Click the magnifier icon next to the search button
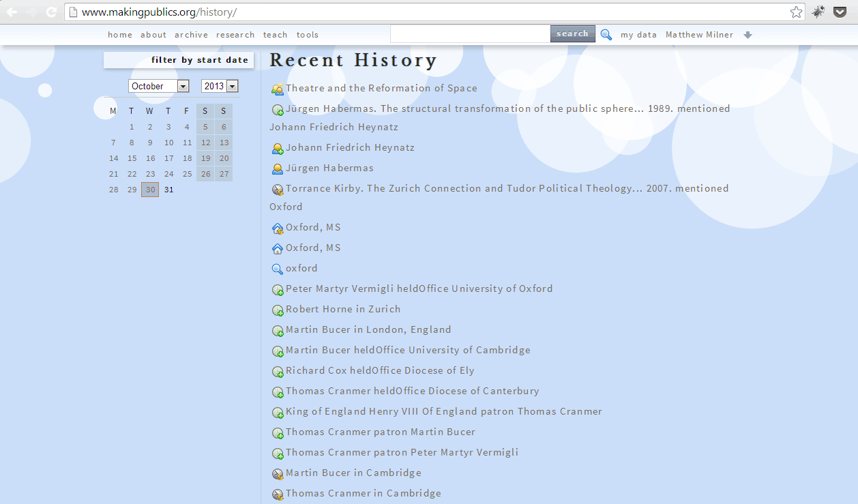 606,35
